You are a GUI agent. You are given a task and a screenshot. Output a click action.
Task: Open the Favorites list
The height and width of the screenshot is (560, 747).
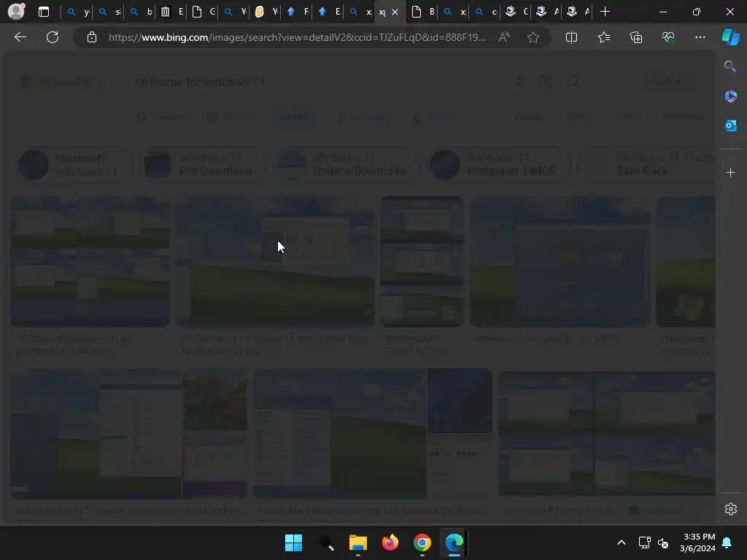pos(603,37)
